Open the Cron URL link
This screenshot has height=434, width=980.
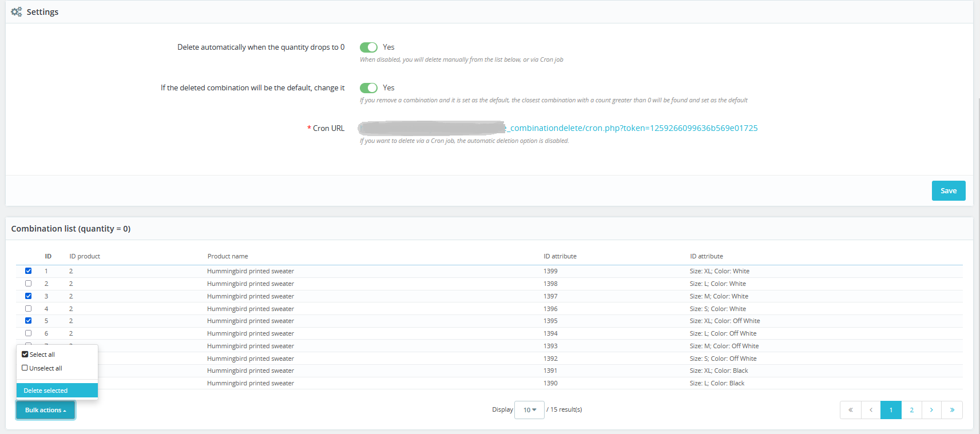click(558, 128)
